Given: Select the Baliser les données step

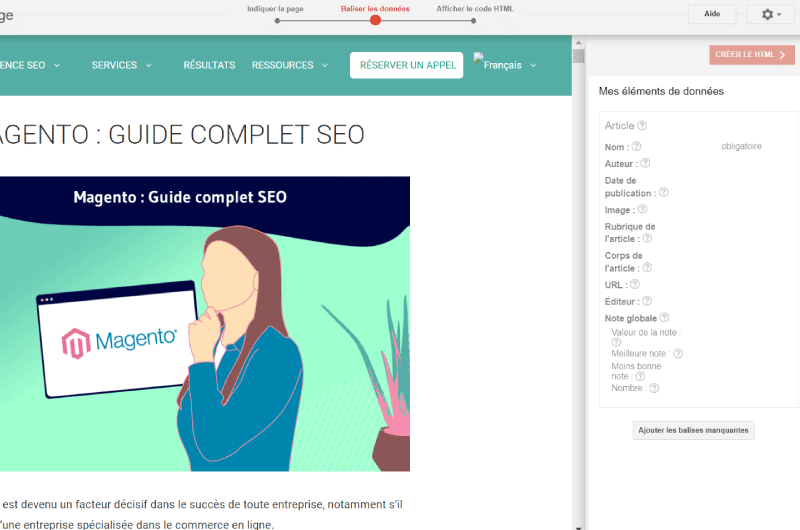Looking at the screenshot, I should point(375,9).
